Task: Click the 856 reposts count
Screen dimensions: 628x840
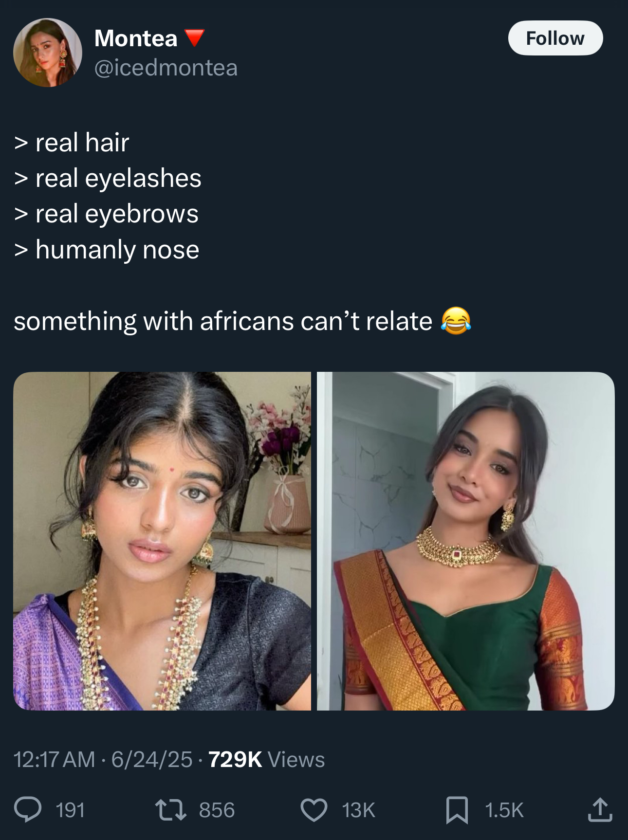Action: point(217,810)
